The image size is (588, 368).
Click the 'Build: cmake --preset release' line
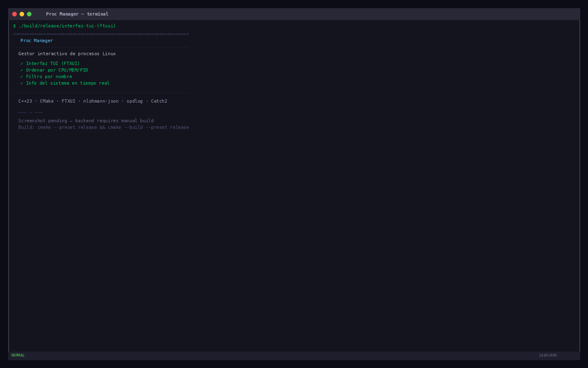104,127
